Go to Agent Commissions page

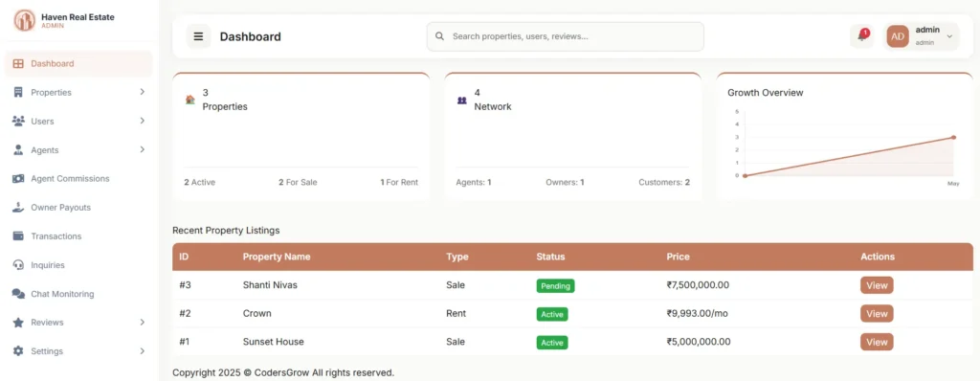[78, 179]
